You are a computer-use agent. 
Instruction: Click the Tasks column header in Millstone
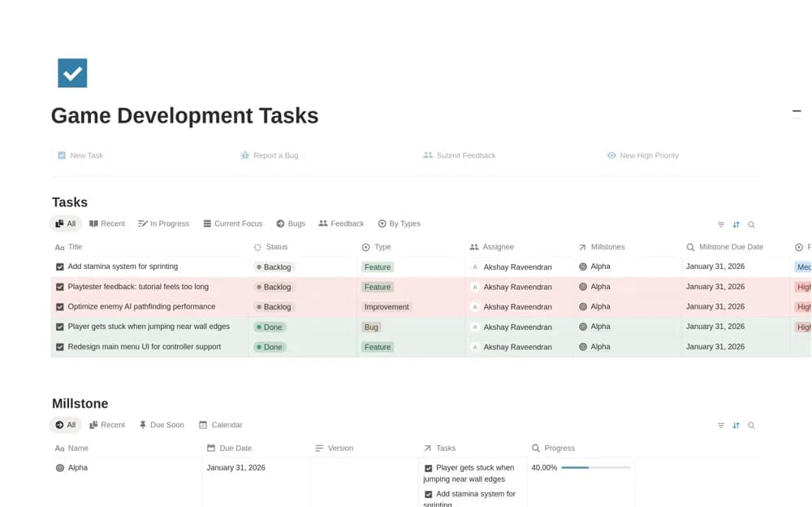[439, 448]
